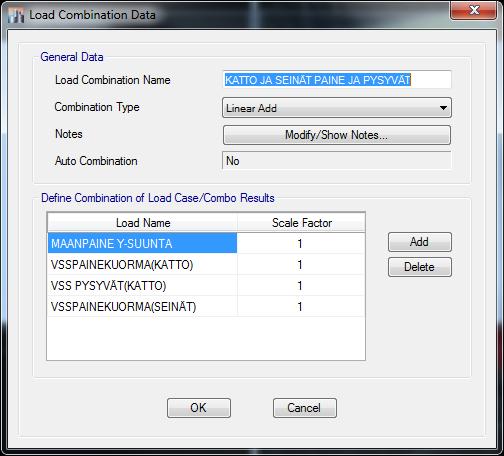Click the Load Name column header

[143, 223]
